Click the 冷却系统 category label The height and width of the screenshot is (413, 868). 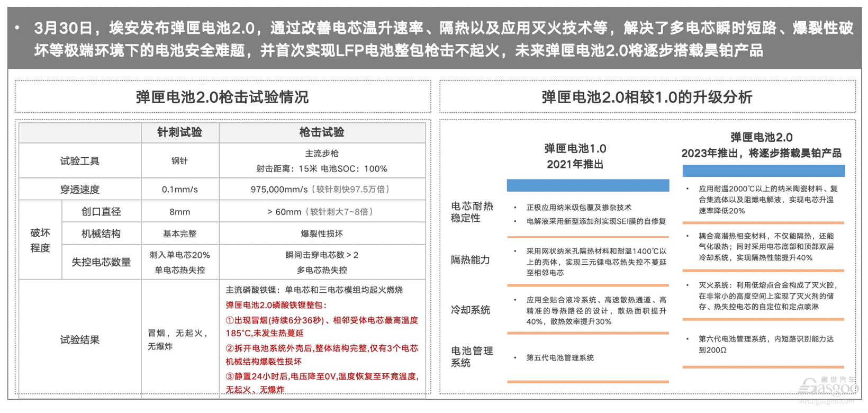[x=471, y=310]
